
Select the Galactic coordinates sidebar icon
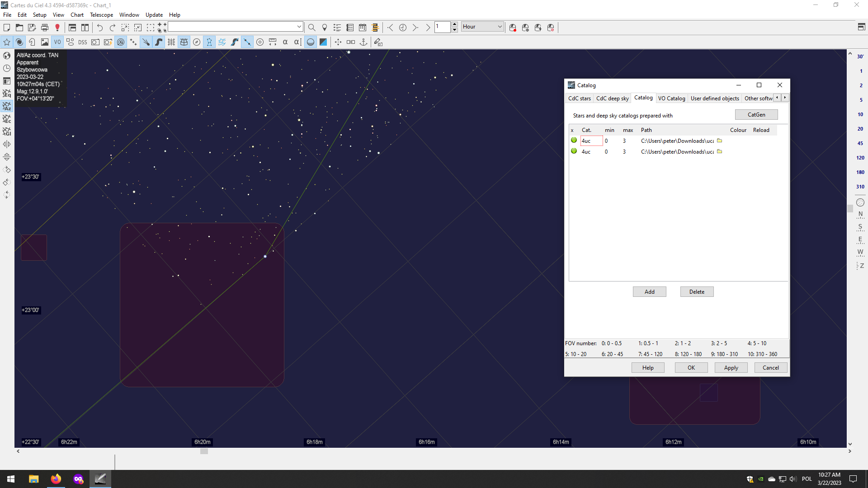point(7,131)
